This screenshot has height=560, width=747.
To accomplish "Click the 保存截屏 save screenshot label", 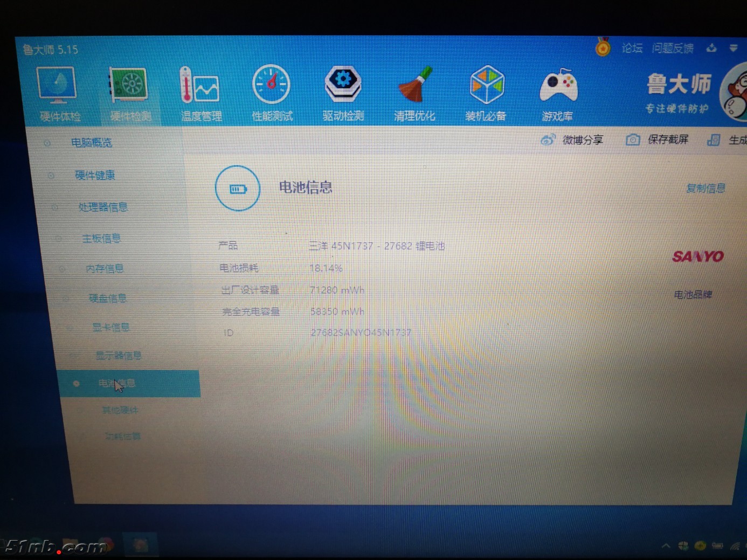I will point(668,140).
